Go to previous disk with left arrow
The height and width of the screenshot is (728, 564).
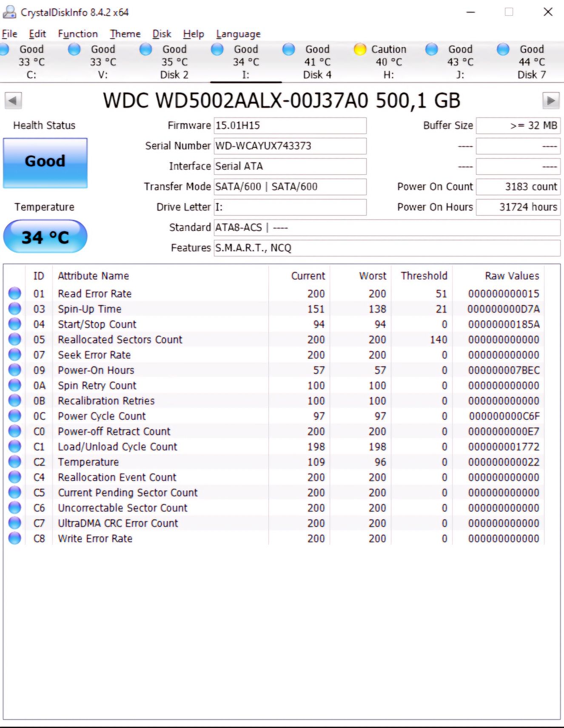coord(13,101)
